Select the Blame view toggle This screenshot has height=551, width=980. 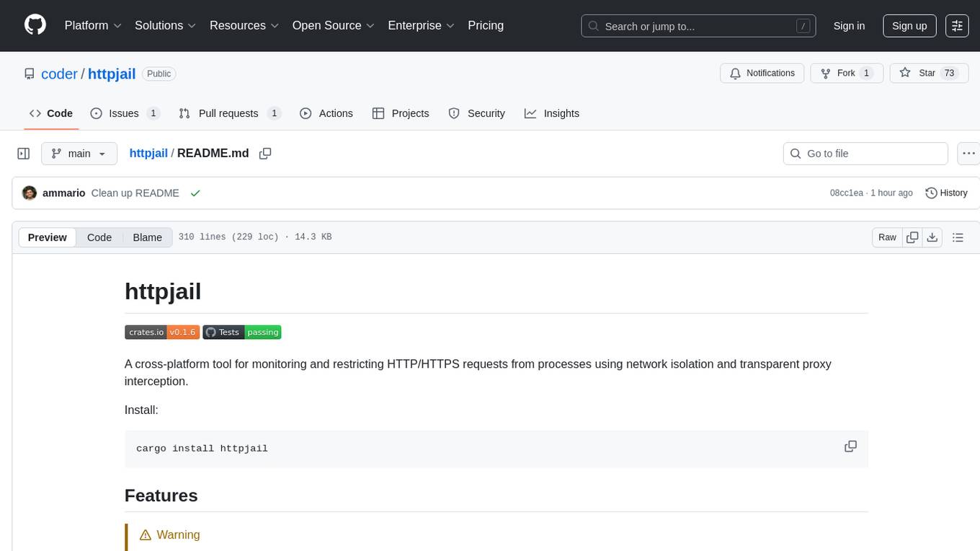[147, 237]
